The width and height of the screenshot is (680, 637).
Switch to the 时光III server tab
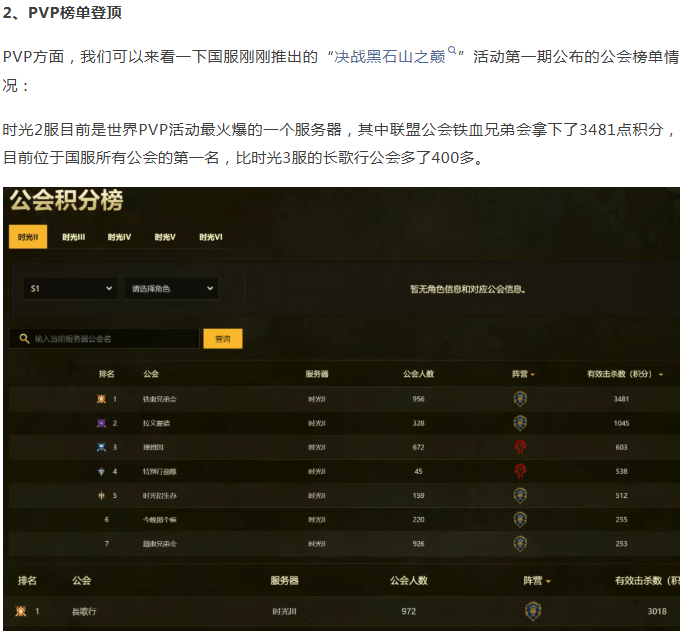73,237
